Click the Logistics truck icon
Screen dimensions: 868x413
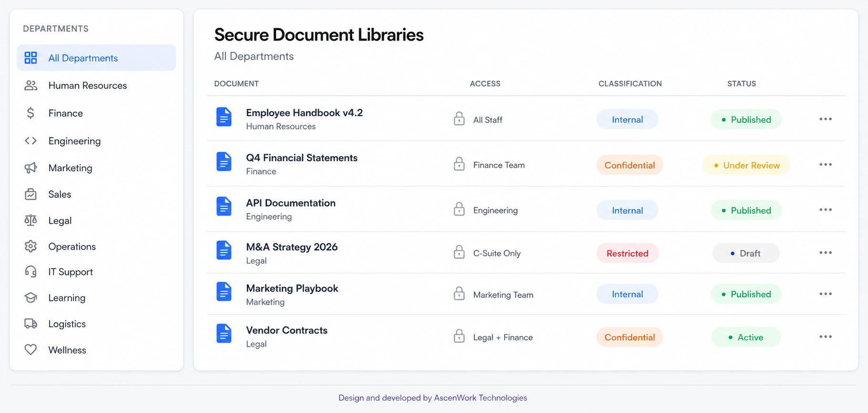[31, 324]
